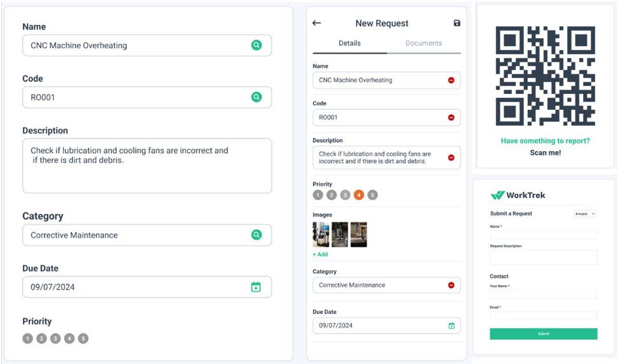This screenshot has width=618, height=364.
Task: Choose the orange priority 4 in New Request
Action: 359,195
